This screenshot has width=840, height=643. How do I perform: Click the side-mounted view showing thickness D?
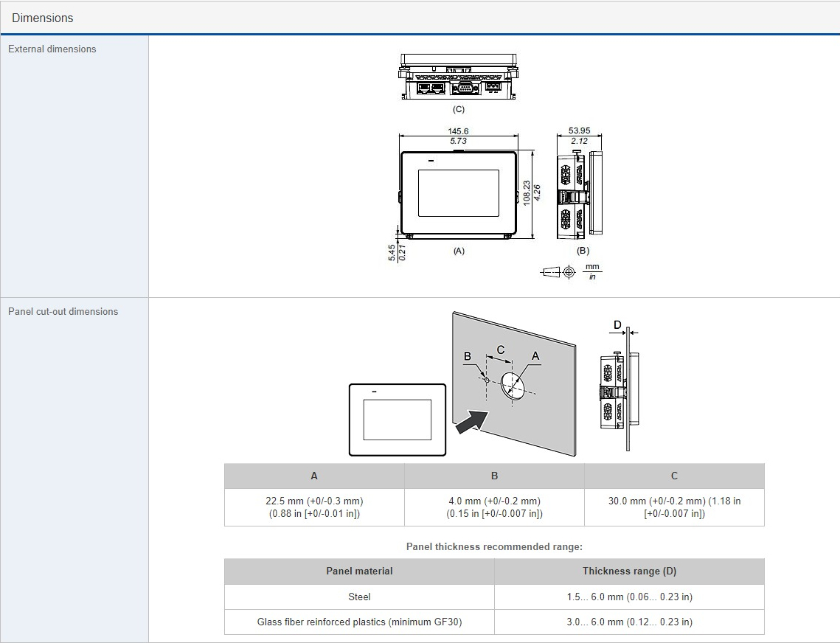617,391
